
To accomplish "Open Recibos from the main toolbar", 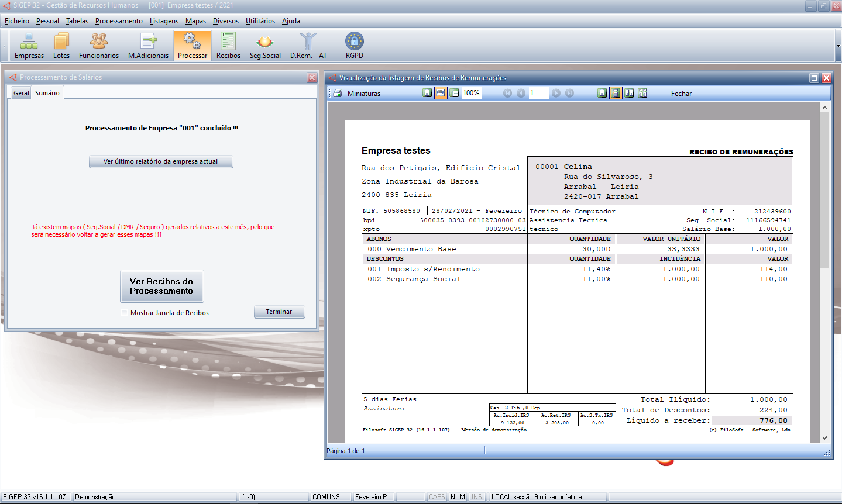I will (x=228, y=46).
